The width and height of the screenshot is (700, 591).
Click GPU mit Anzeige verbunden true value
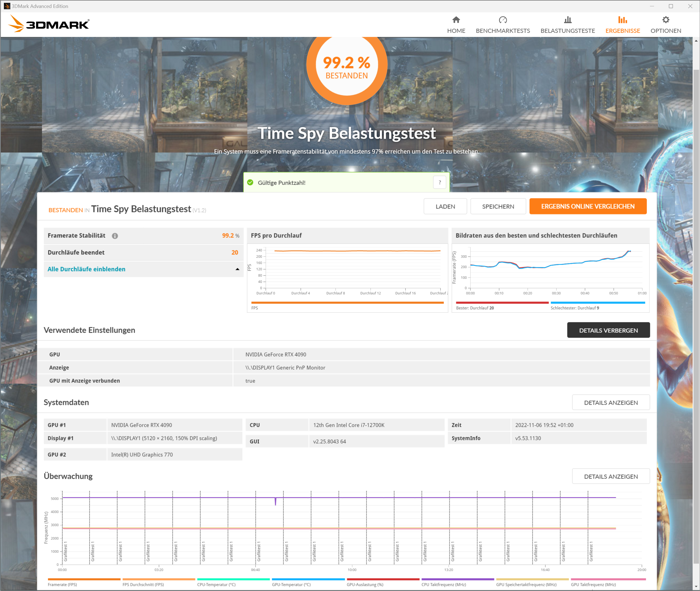[x=250, y=381]
